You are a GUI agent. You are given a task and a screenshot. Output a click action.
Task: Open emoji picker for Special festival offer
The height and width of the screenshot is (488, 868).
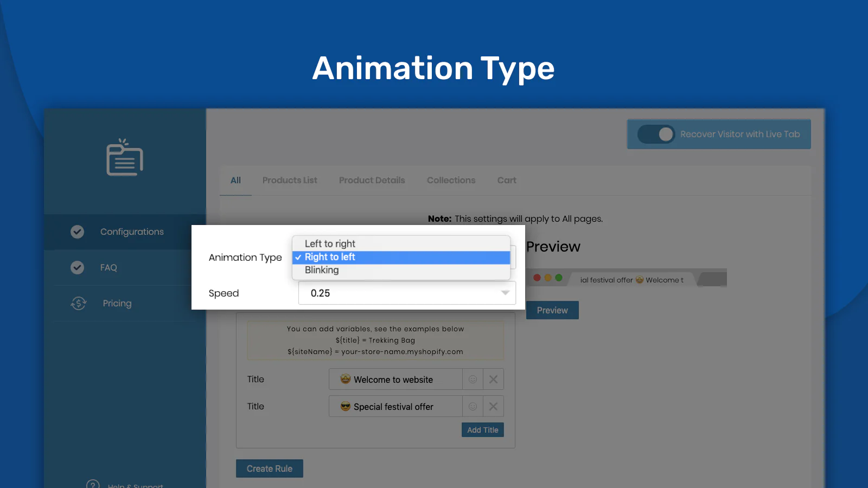point(473,407)
